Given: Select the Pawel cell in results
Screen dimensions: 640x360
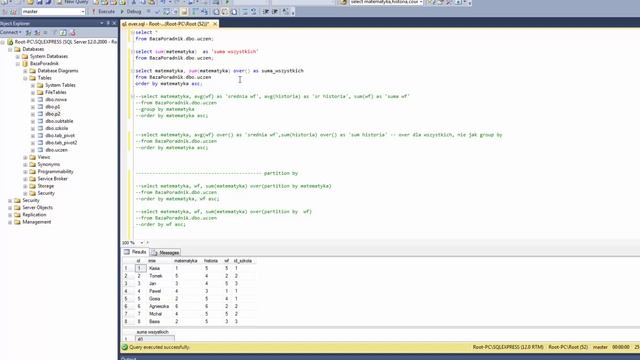Looking at the screenshot, I should point(159,291).
